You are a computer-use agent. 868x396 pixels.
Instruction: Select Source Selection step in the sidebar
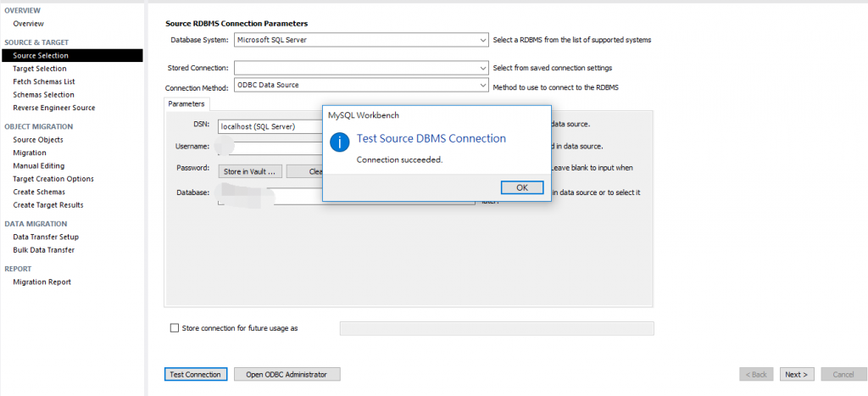click(x=72, y=55)
